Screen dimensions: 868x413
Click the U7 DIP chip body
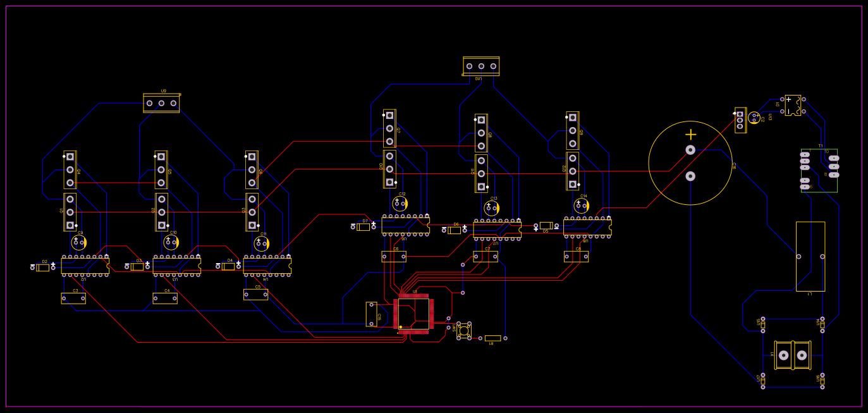pos(497,230)
